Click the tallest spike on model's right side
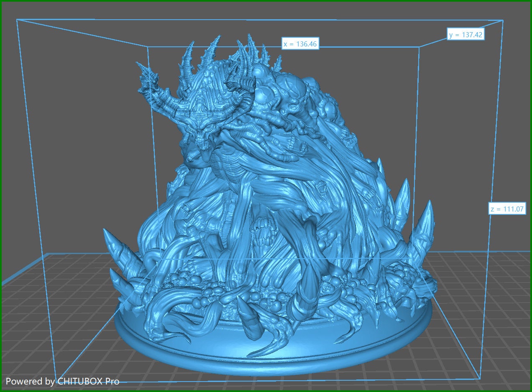The width and height of the screenshot is (532, 392). [x=425, y=226]
